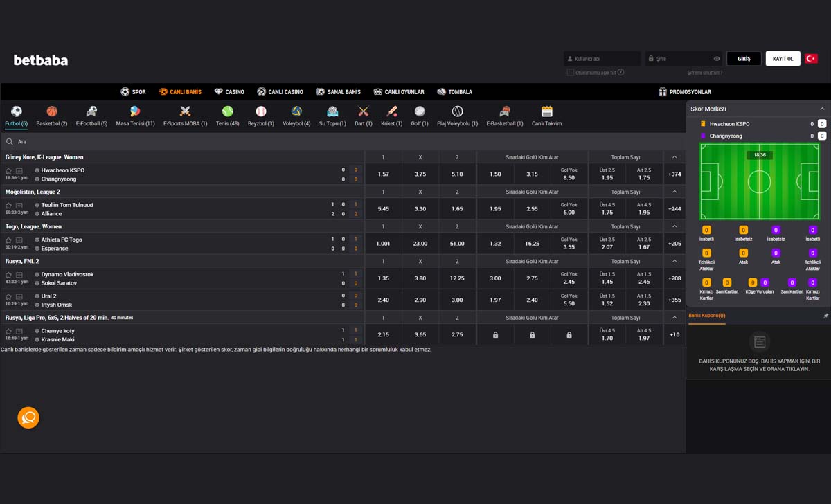Viewport: 831px width, 504px height.
Task: Toggle password visibility eye icon
Action: pos(717,59)
